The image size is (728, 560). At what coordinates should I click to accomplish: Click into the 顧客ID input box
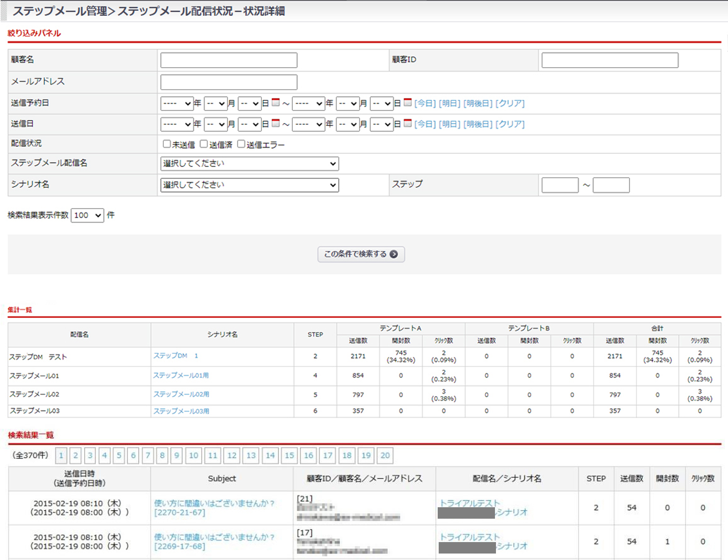609,60
